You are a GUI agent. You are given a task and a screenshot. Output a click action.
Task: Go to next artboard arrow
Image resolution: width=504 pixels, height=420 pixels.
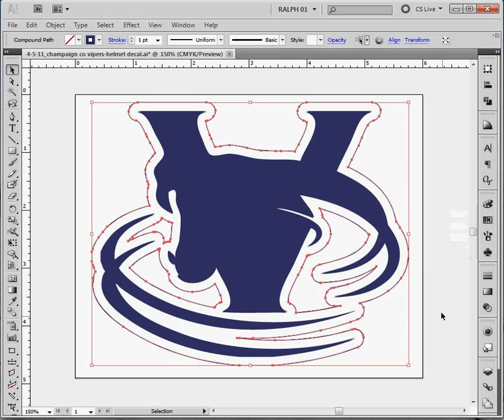(x=100, y=411)
